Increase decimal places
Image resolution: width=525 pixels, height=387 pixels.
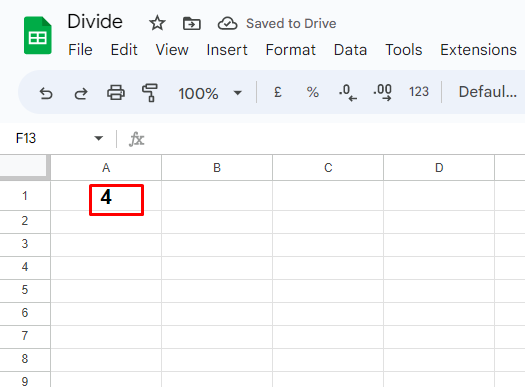point(382,92)
